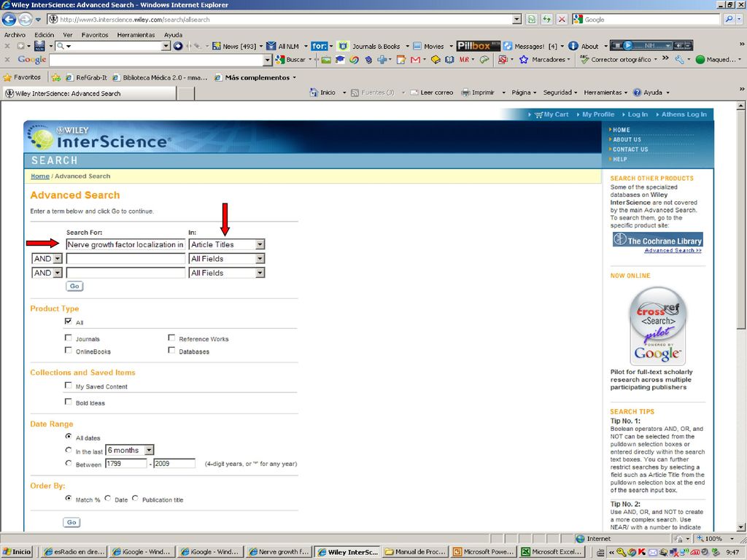Open the first AND operator dropdown
Screen dimensions: 747x560
coord(47,259)
